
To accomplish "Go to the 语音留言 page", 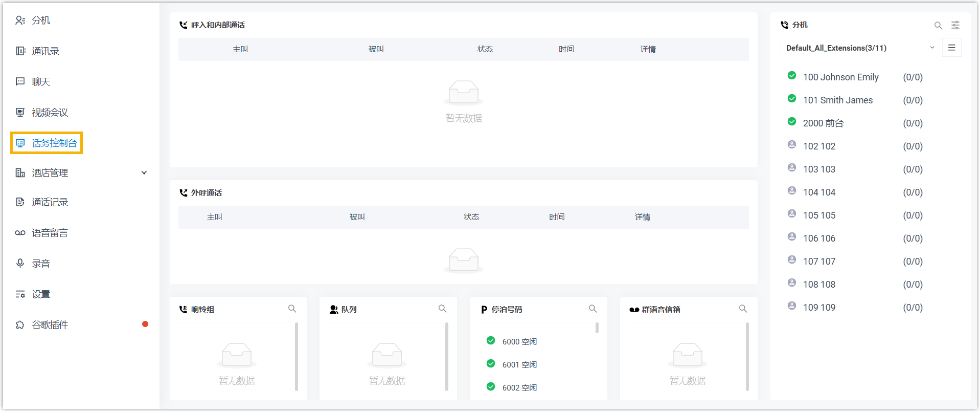I will 50,233.
